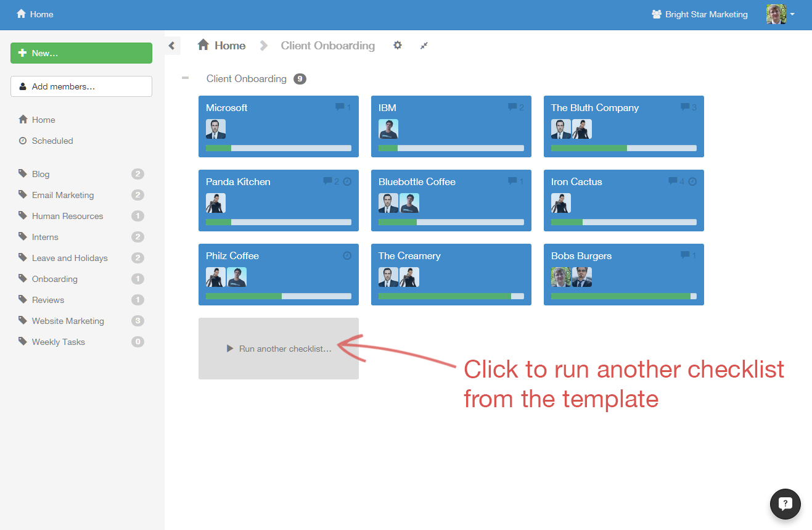Image resolution: width=812 pixels, height=530 pixels.
Task: Click Run another checklist… tile
Action: 279,349
